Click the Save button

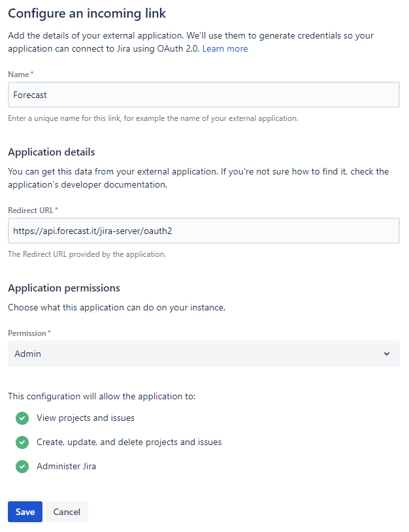tap(25, 512)
